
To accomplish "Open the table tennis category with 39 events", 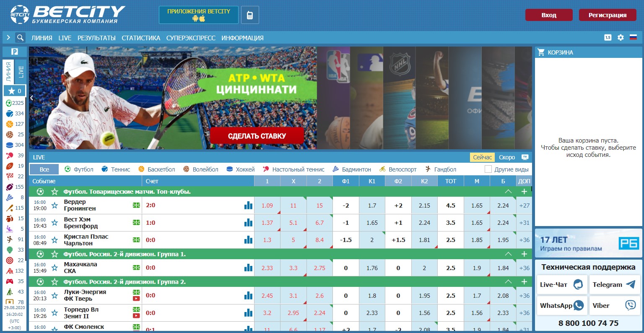I will [15, 155].
